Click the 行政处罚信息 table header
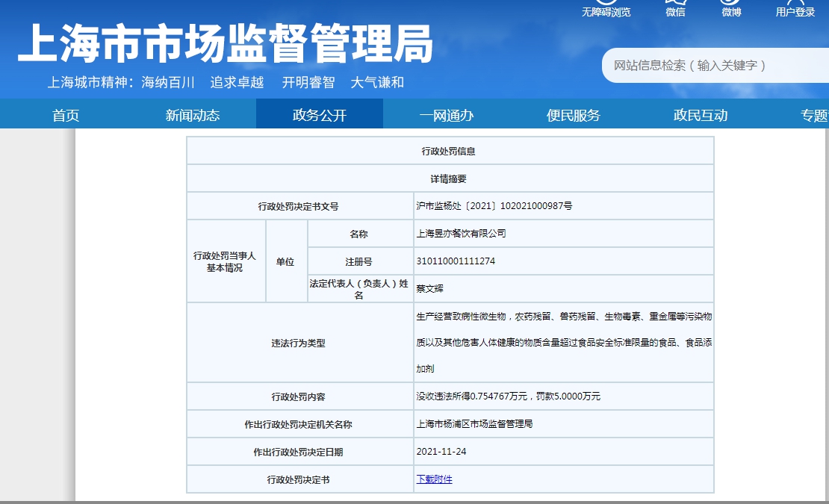Screen dimensions: 829x504 point(449,151)
